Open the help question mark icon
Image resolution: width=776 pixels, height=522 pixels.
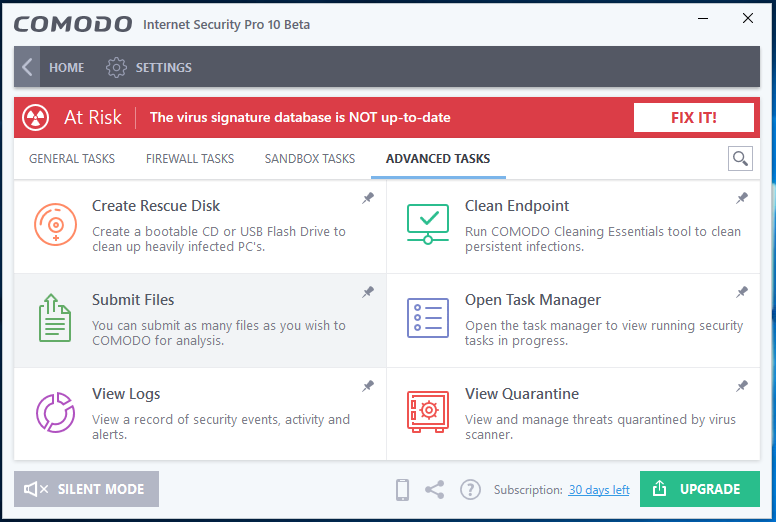[x=470, y=489]
